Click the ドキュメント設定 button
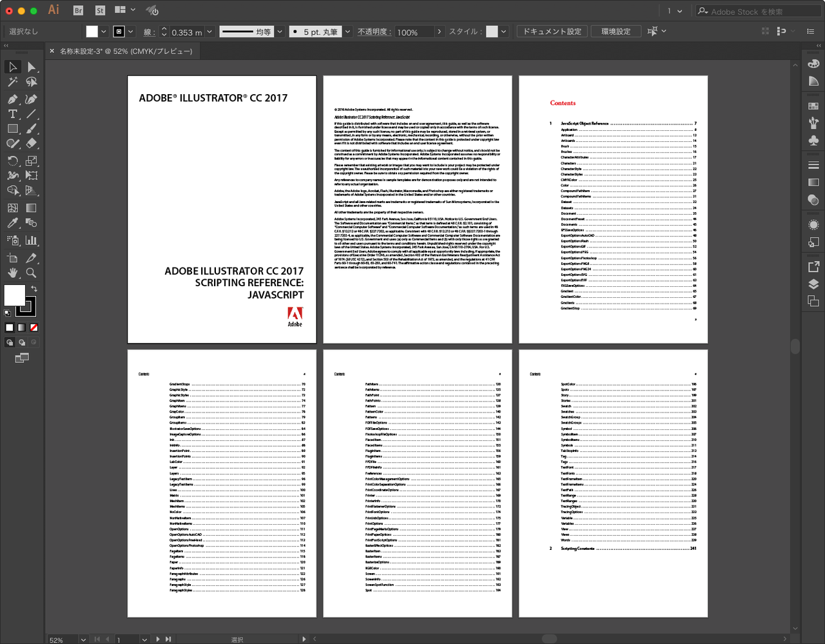 pyautogui.click(x=552, y=32)
